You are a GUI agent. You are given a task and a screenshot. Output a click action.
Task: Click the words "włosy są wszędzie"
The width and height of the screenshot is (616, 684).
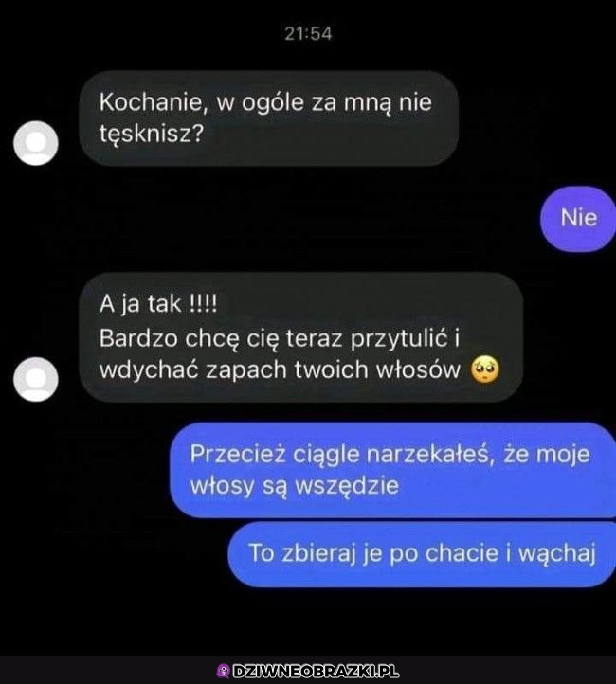coord(295,485)
